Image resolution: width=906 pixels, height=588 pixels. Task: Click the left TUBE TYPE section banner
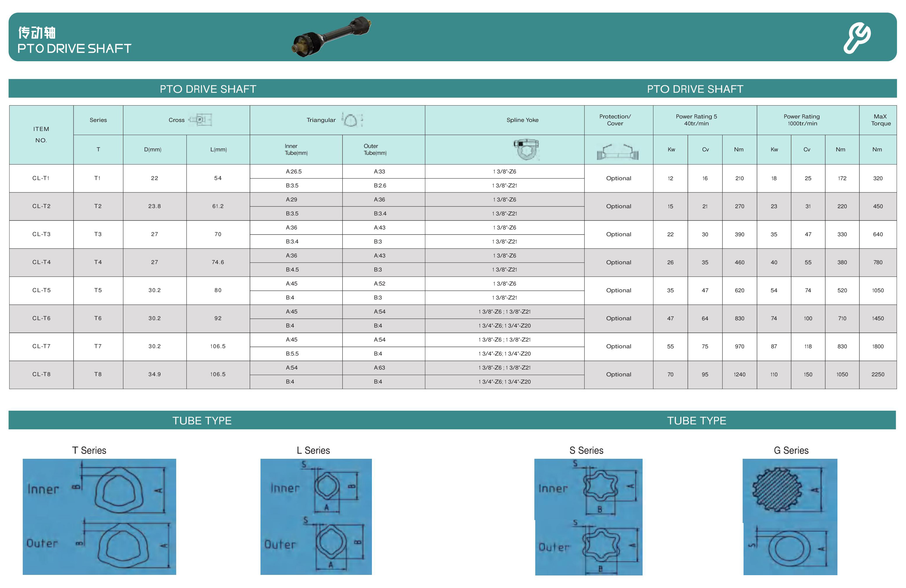click(202, 420)
